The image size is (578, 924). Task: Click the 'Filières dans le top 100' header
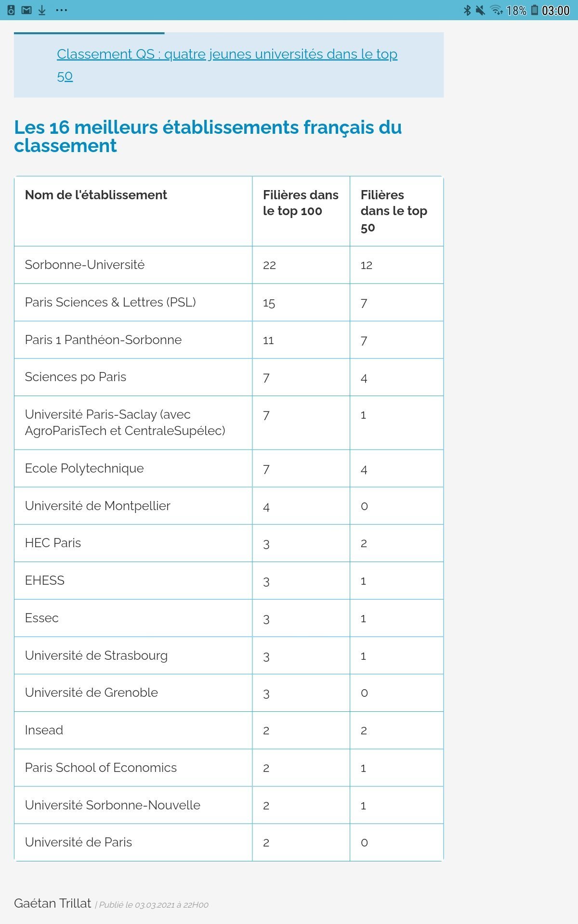[301, 203]
